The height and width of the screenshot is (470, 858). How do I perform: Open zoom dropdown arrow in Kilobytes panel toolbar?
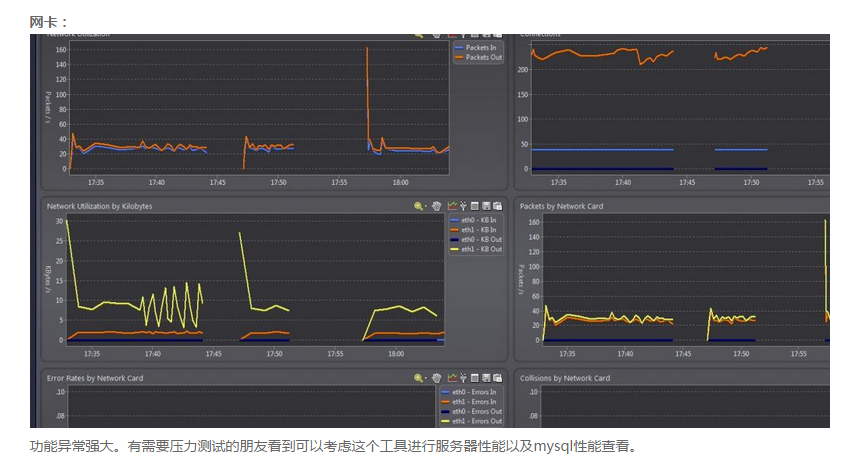[426, 207]
